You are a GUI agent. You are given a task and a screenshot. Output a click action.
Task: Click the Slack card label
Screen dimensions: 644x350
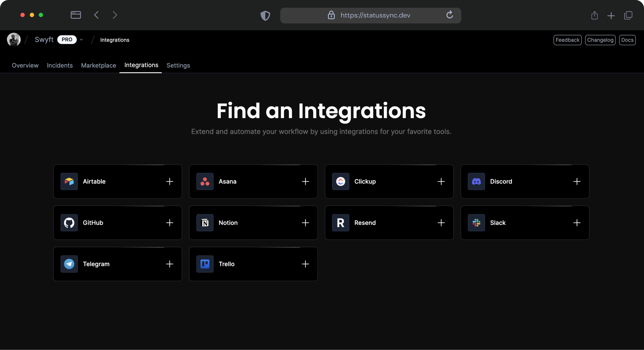(498, 223)
